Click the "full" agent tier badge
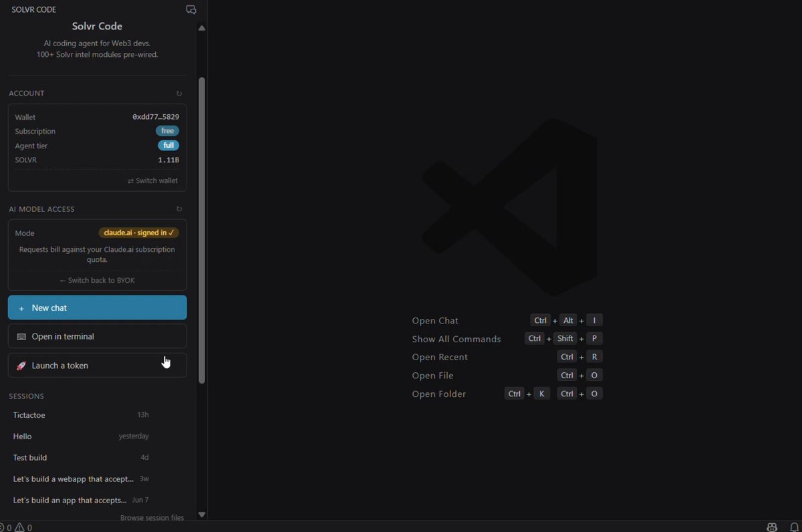Image resolution: width=802 pixels, height=532 pixels. click(x=168, y=146)
